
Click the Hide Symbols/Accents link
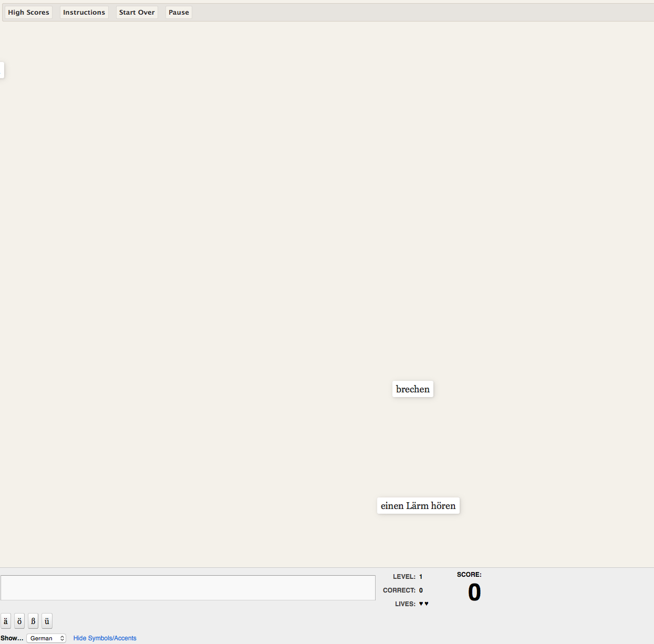(x=105, y=638)
